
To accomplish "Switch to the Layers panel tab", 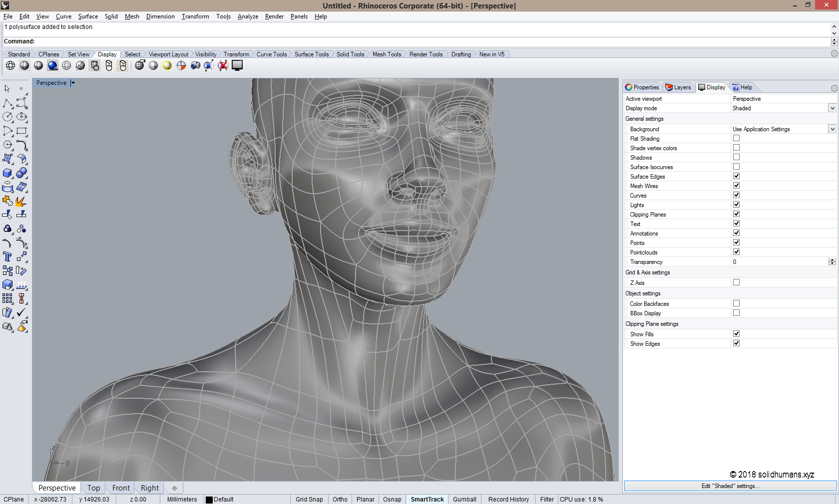I will (x=679, y=87).
